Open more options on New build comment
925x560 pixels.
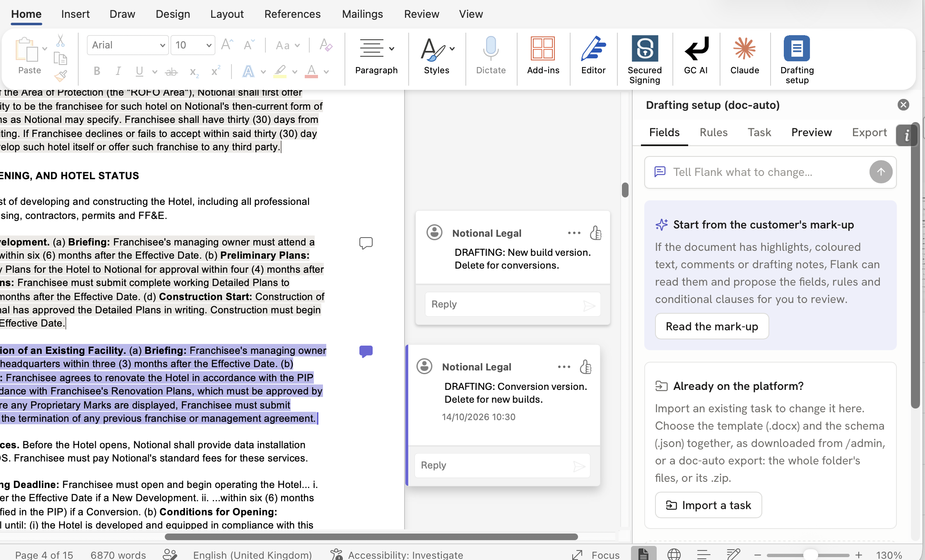(x=574, y=233)
